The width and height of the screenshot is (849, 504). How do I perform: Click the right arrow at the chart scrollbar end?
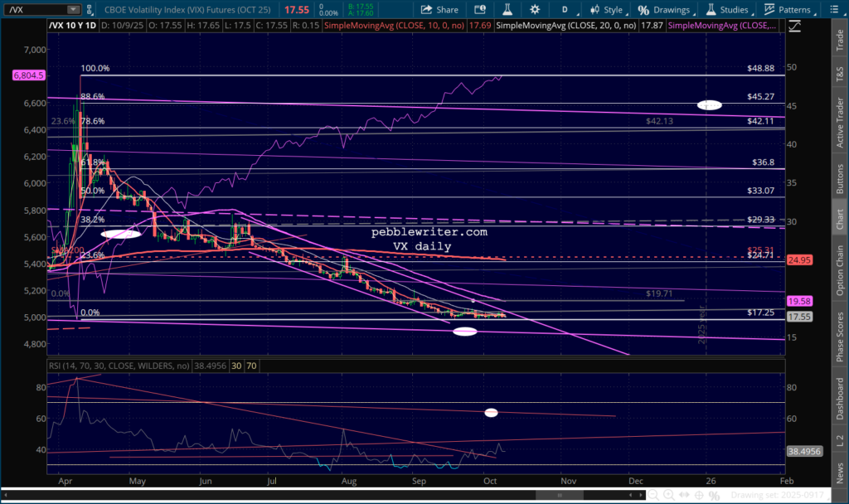click(x=642, y=495)
